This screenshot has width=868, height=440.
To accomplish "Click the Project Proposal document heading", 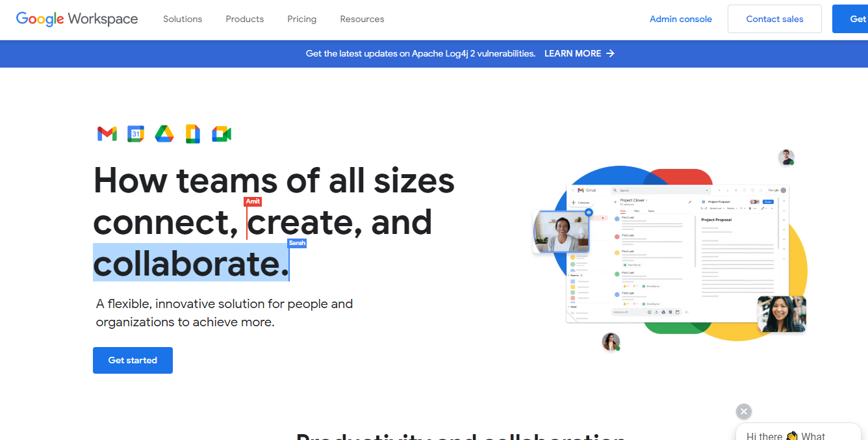I will [716, 220].
